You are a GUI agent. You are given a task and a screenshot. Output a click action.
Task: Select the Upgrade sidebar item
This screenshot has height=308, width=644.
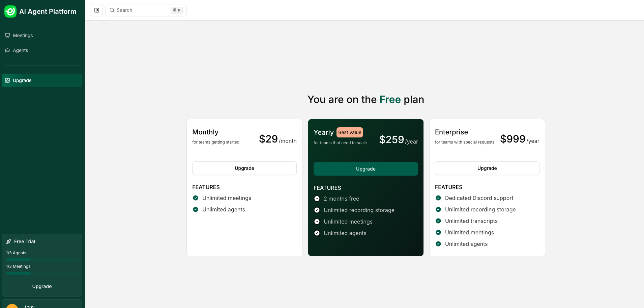click(x=42, y=80)
